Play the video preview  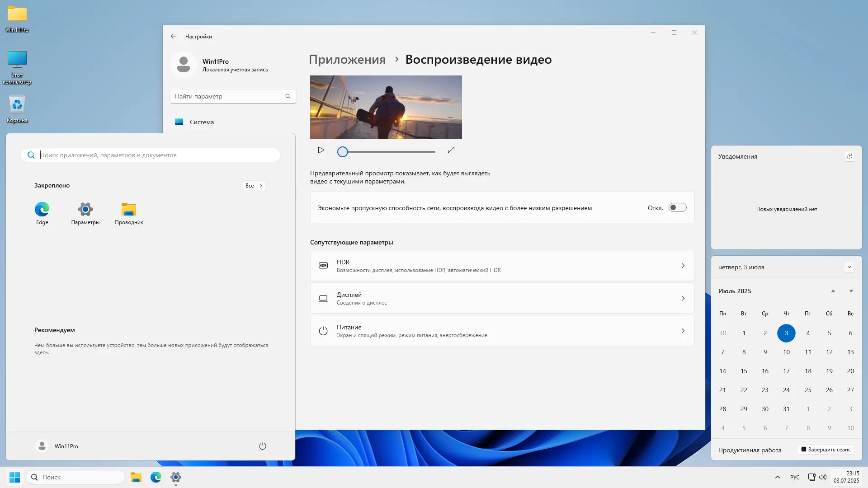321,150
